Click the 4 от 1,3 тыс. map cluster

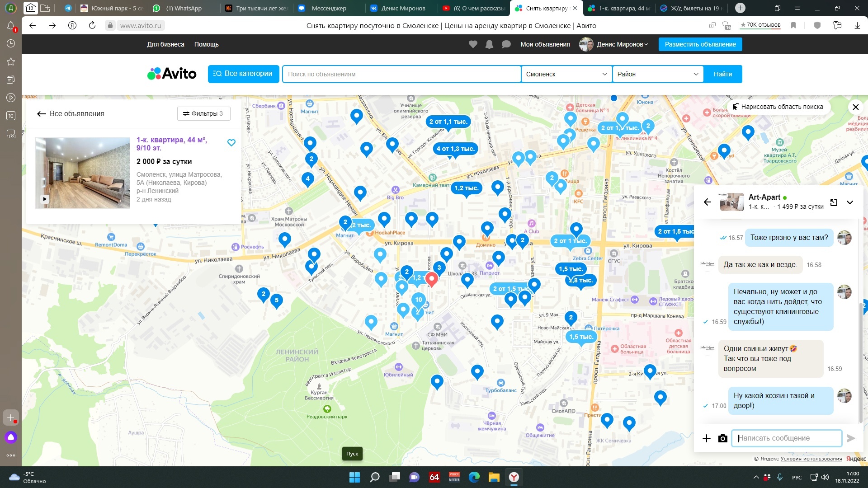455,149
